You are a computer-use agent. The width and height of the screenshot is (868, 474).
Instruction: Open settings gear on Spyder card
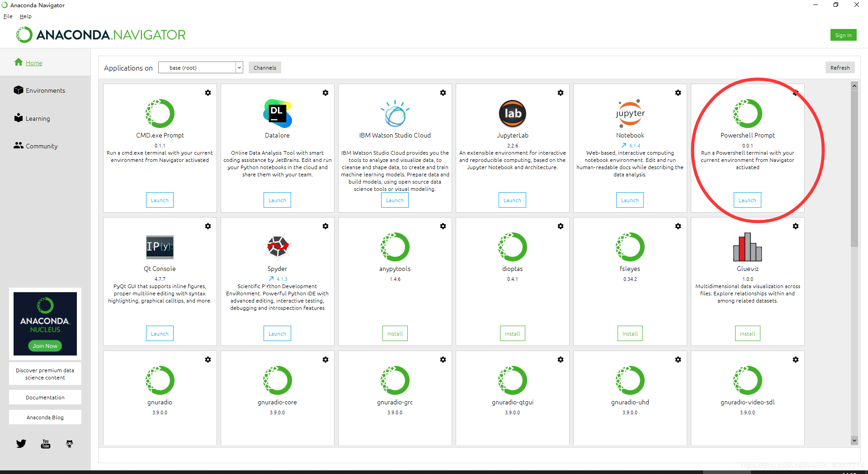coord(325,226)
